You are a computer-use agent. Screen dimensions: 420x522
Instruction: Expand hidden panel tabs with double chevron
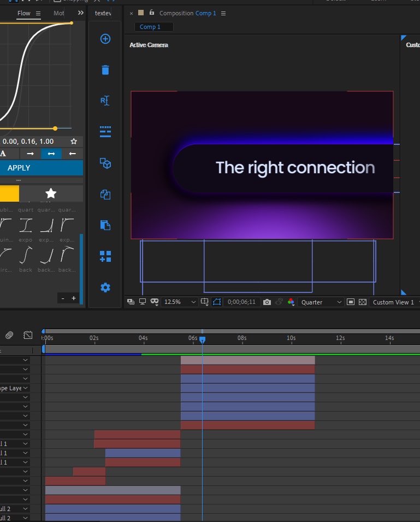coord(80,13)
